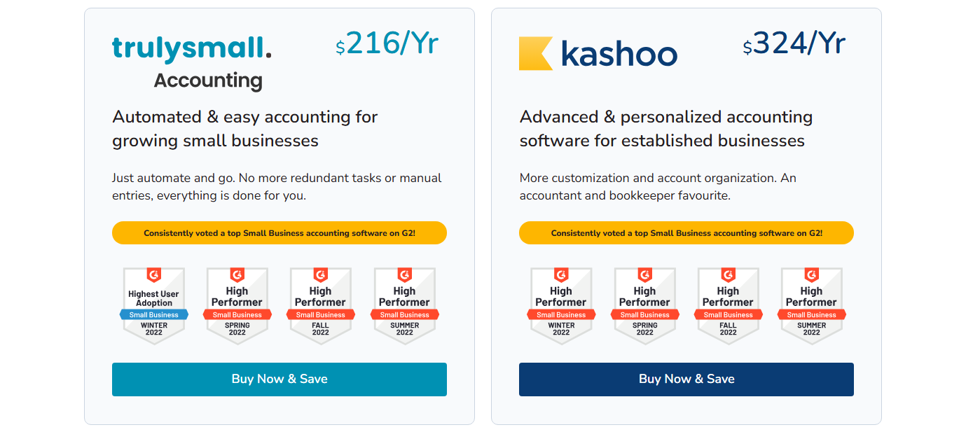Click Buy Now & Save for TrulySmall

[279, 379]
